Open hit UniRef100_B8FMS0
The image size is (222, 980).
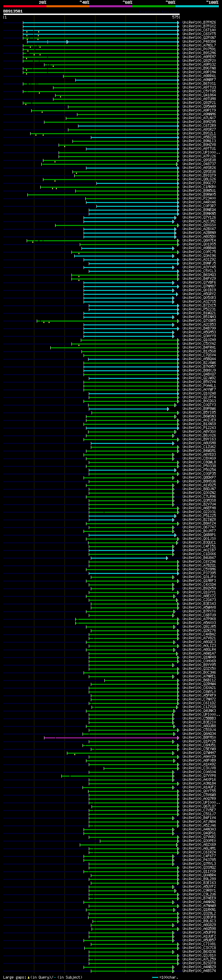[x=199, y=738]
